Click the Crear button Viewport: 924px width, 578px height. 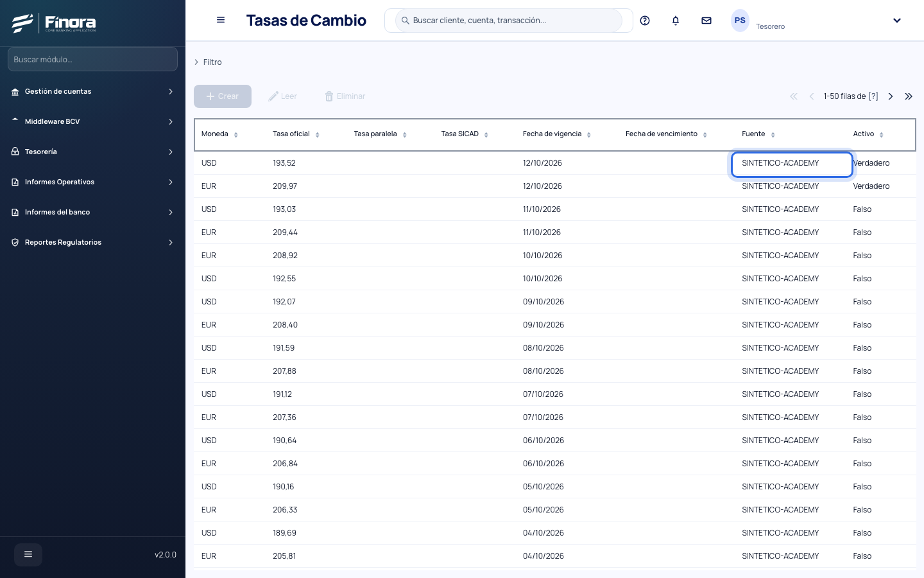(x=223, y=96)
